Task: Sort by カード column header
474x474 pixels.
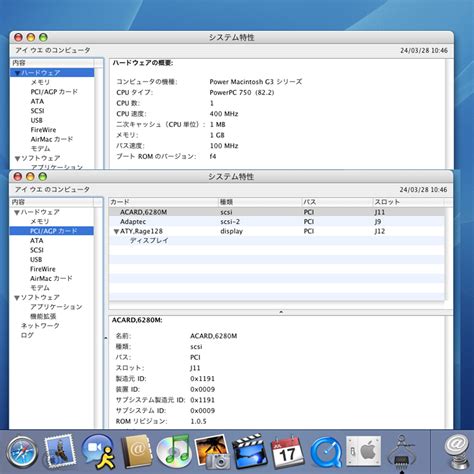Action: tap(163, 202)
